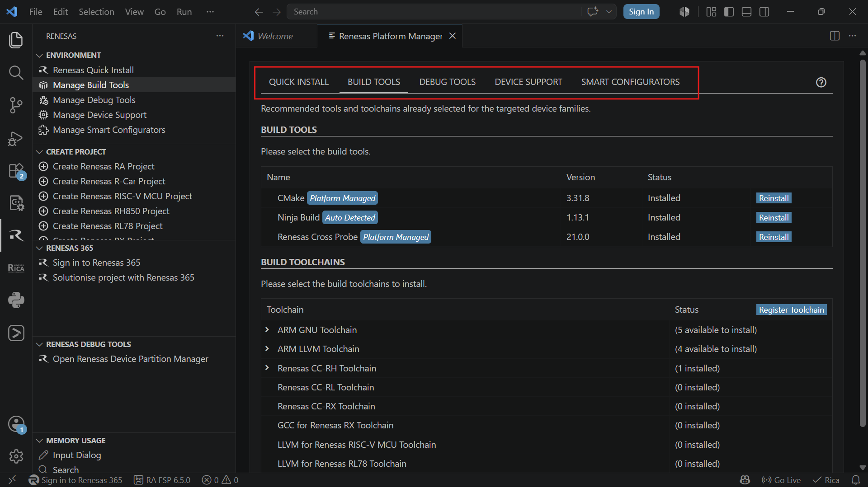868x488 pixels.
Task: Close the Renesas Platform Manager tab
Action: click(x=452, y=36)
